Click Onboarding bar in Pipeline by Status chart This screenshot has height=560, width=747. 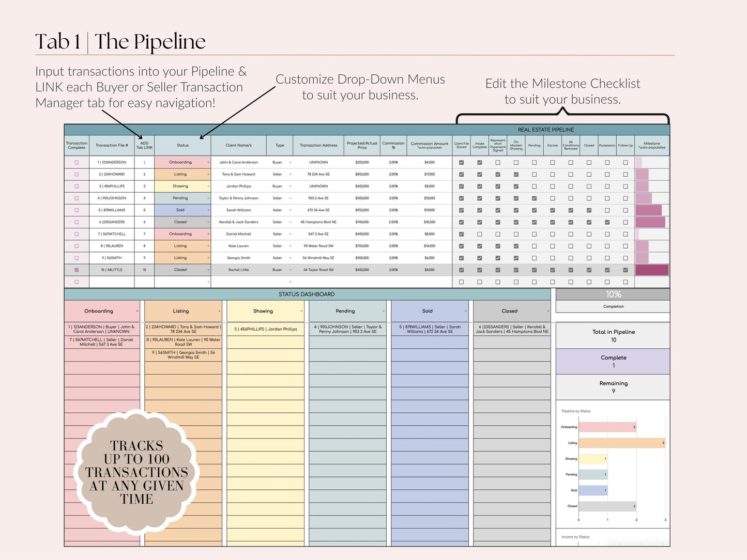tap(607, 427)
